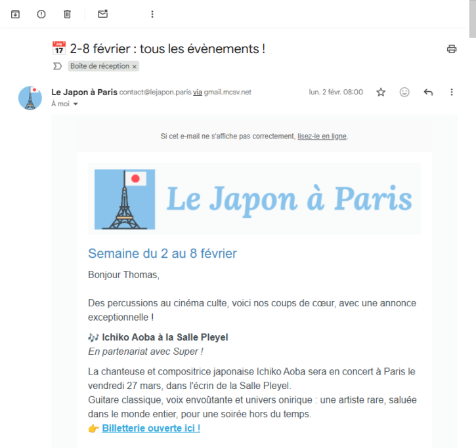This screenshot has height=448, width=476.
Task: Open Billetterie ouverte ici link
Action: click(151, 428)
